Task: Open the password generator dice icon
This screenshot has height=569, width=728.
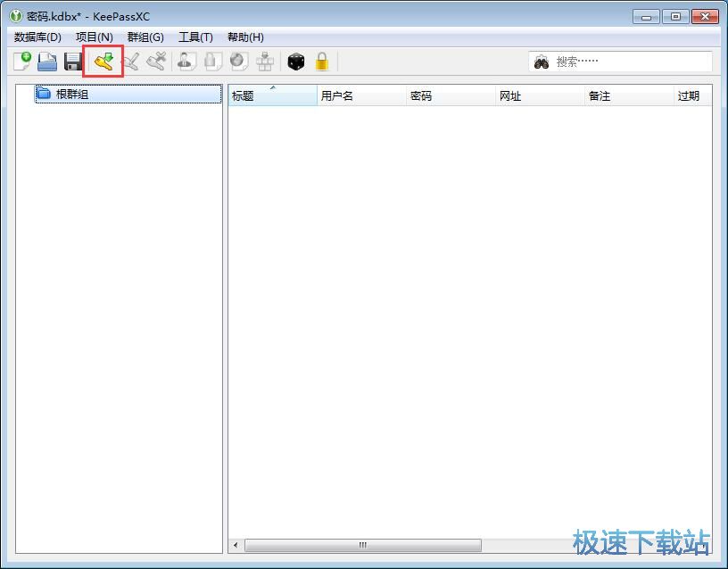Action: pyautogui.click(x=296, y=62)
